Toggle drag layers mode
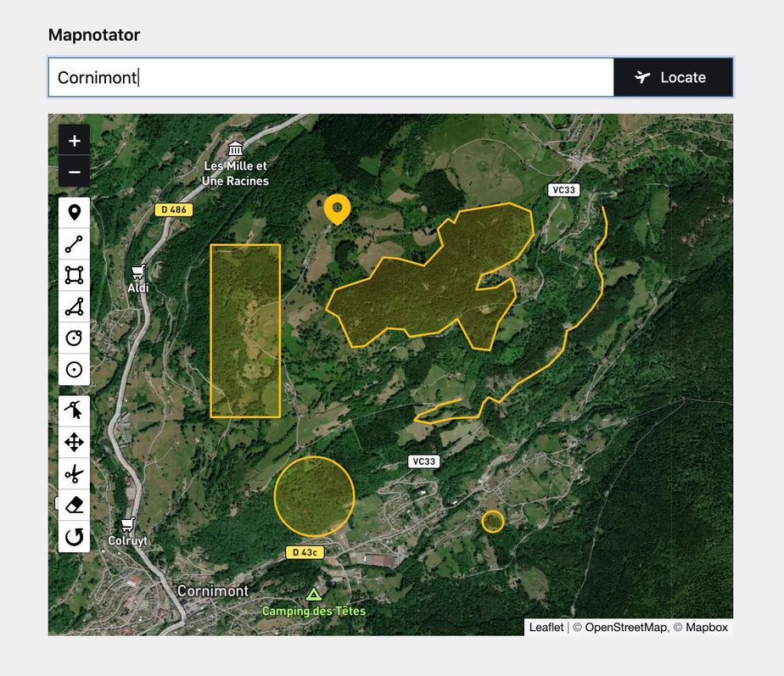Screen dimensions: 784x676 [x=75, y=443]
